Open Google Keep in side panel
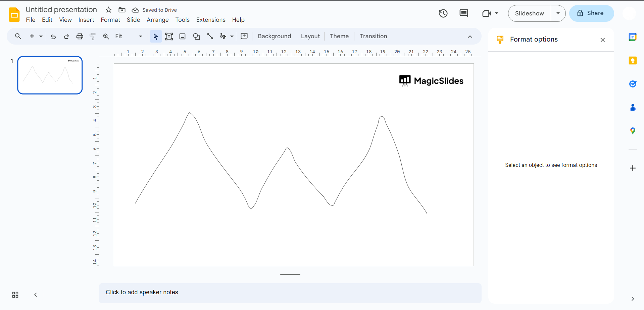 coord(633,61)
